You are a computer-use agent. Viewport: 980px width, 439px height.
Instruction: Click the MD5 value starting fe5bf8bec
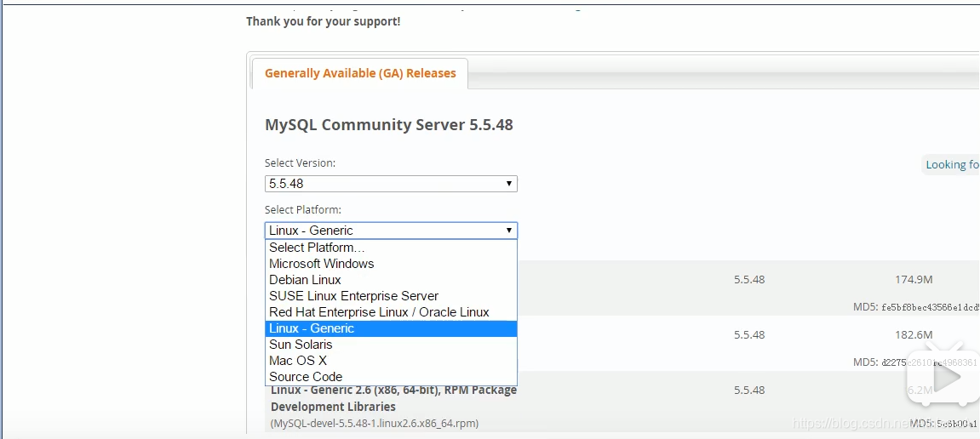pyautogui.click(x=931, y=307)
